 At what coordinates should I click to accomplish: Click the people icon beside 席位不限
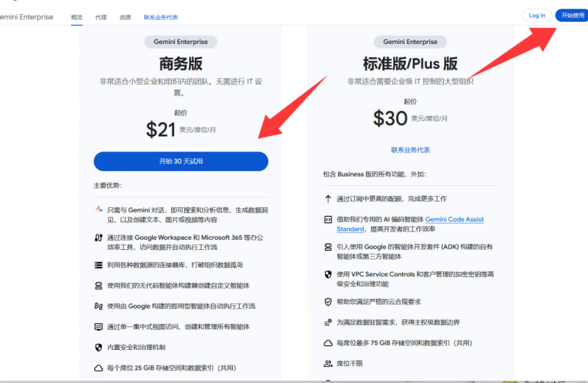[x=328, y=363]
